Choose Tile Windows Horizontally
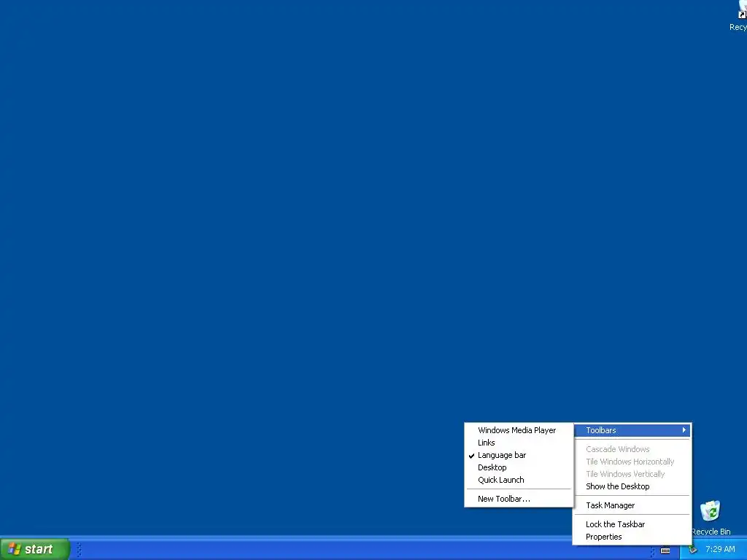 (x=632, y=462)
